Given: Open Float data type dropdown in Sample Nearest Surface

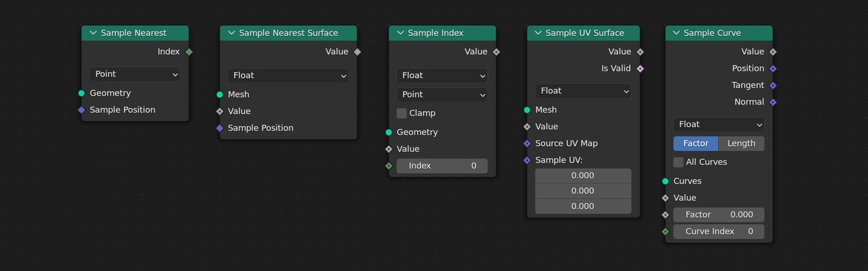Looking at the screenshot, I should 288,75.
